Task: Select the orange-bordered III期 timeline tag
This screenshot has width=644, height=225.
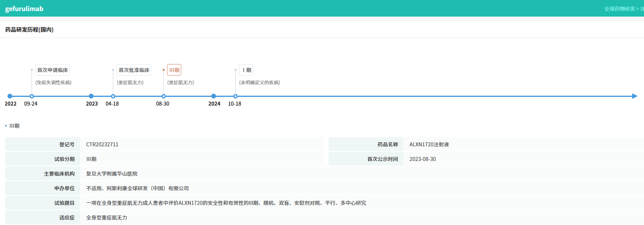Action: pos(174,70)
